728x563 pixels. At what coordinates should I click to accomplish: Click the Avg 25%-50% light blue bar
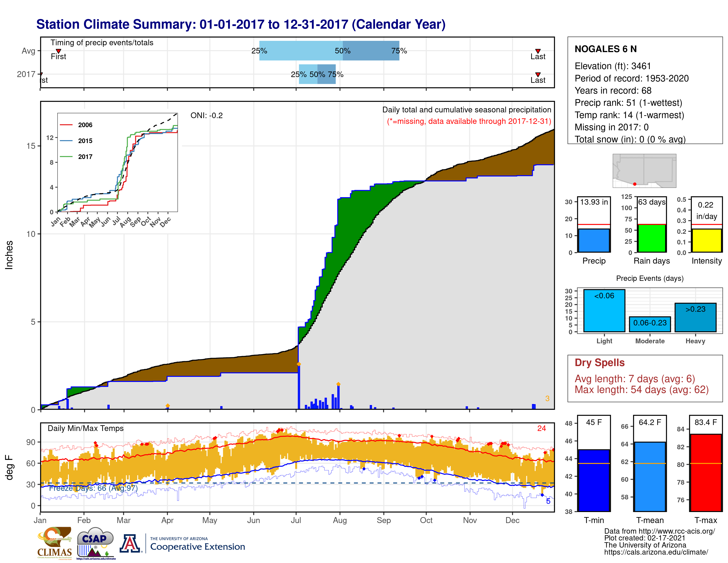coord(301,51)
